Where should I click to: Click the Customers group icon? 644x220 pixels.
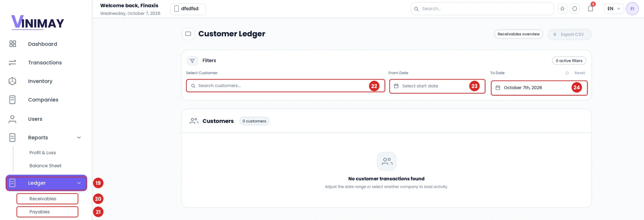(x=194, y=121)
